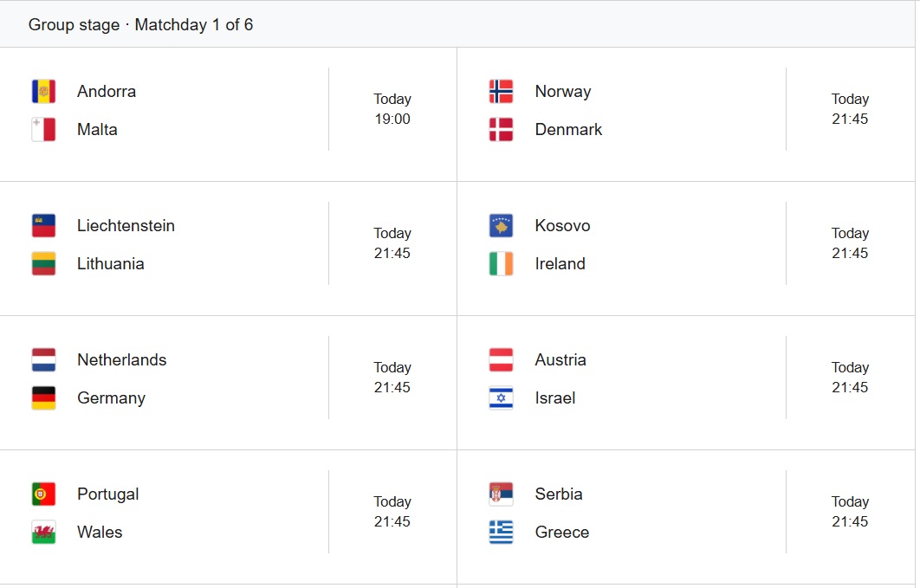Open the Germany team name
This screenshot has height=588, width=920.
111,398
